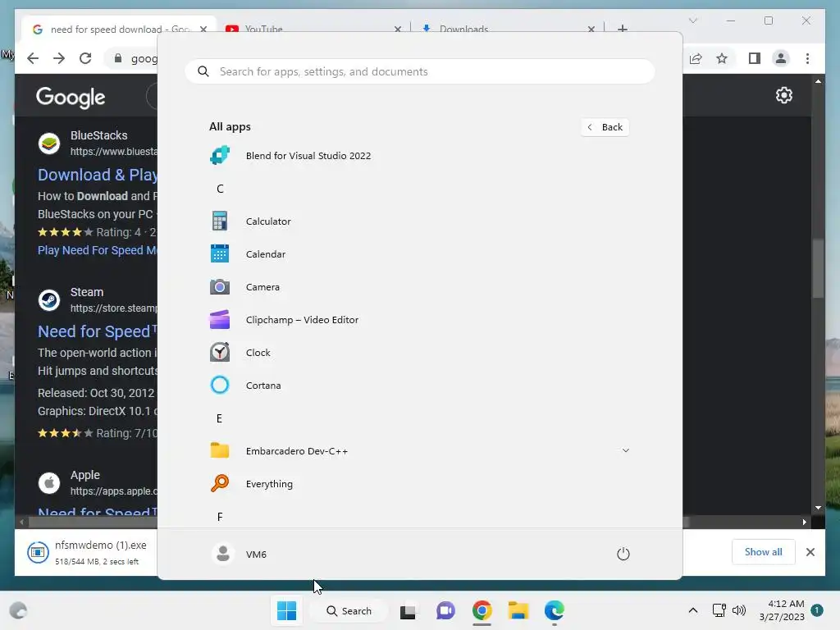Open taskbar Search box
Screen dimensions: 840x630
point(349,610)
